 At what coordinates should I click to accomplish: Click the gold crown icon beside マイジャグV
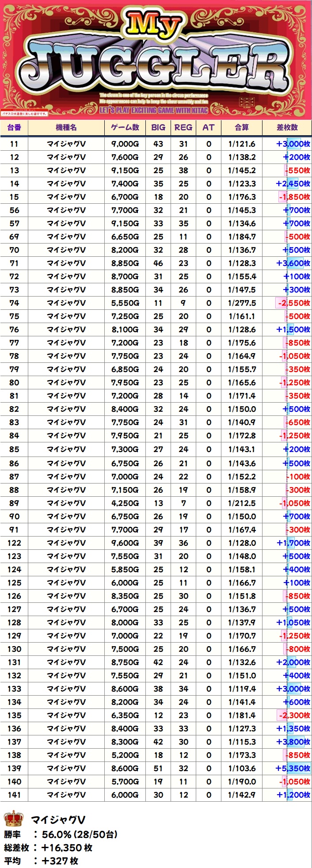[x=13, y=819]
